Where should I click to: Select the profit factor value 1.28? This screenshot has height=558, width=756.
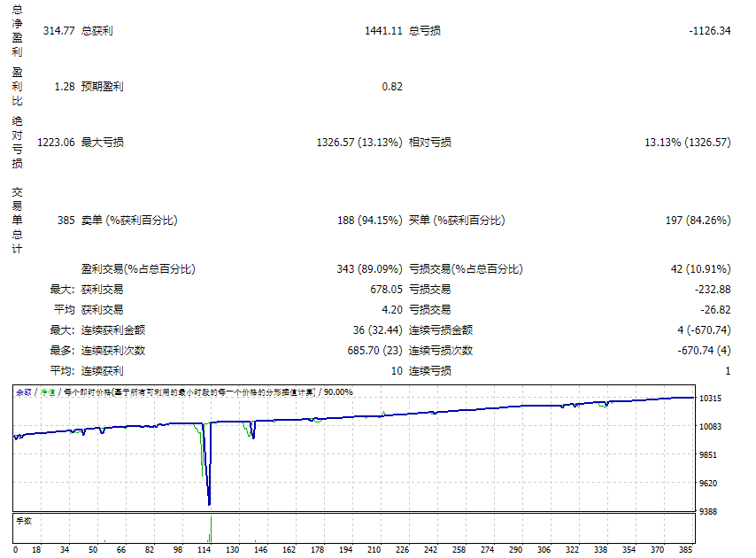pos(64,87)
